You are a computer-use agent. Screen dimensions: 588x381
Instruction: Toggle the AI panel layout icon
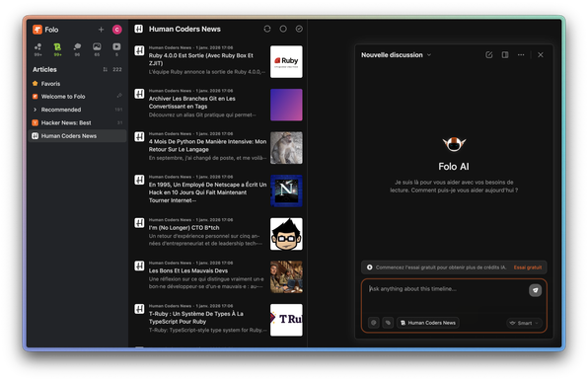point(505,54)
